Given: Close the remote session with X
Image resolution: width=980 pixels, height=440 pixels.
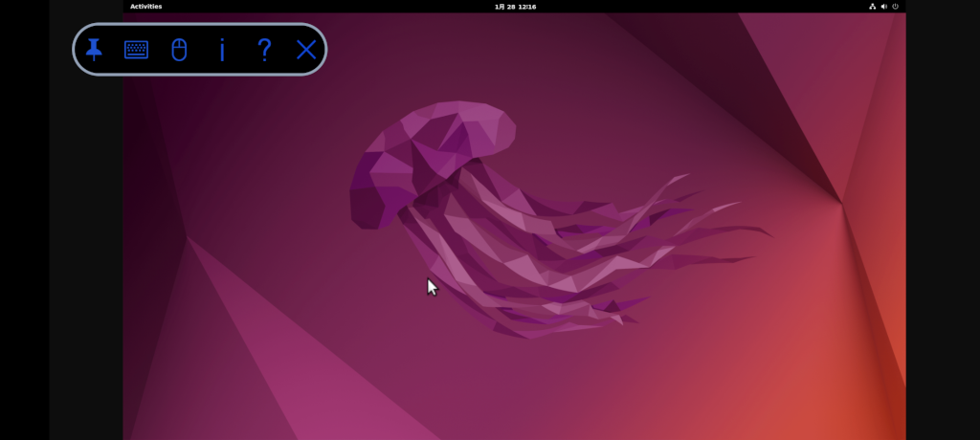Looking at the screenshot, I should point(306,50).
